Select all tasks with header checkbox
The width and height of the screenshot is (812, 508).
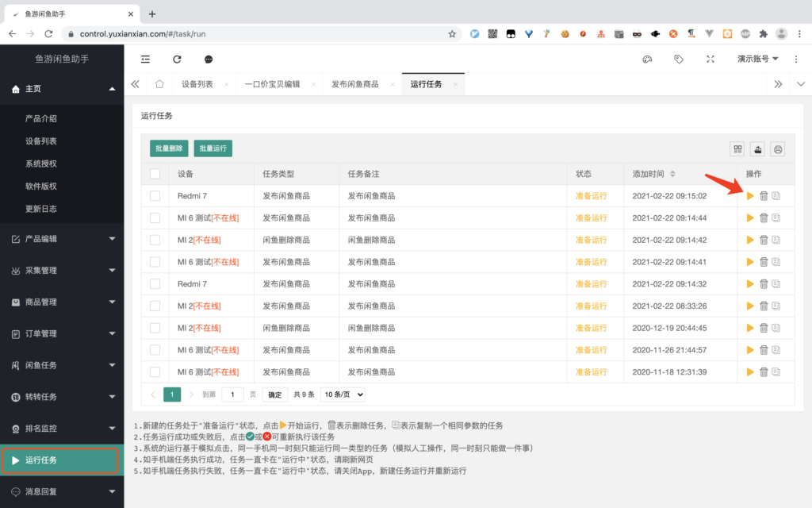155,174
